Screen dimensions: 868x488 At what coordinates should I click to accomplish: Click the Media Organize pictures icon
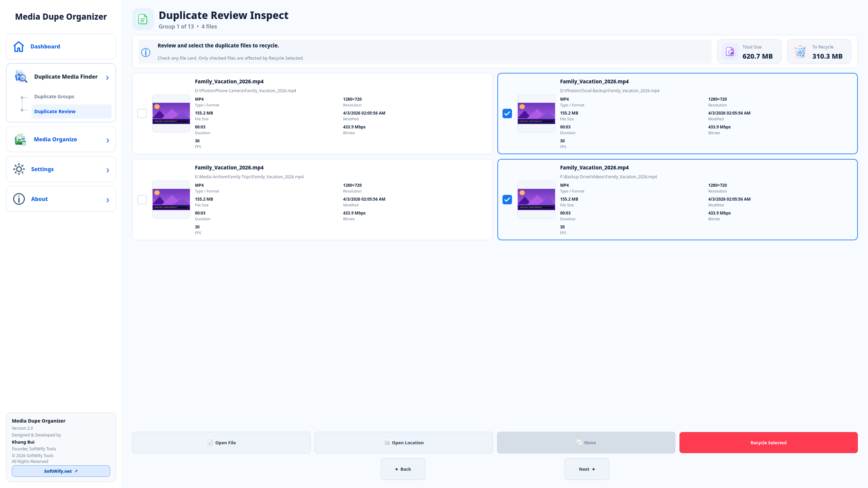click(x=20, y=139)
